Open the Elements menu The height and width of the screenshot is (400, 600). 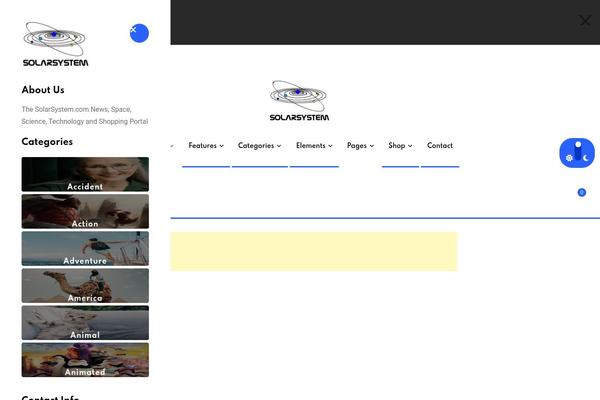tap(314, 146)
